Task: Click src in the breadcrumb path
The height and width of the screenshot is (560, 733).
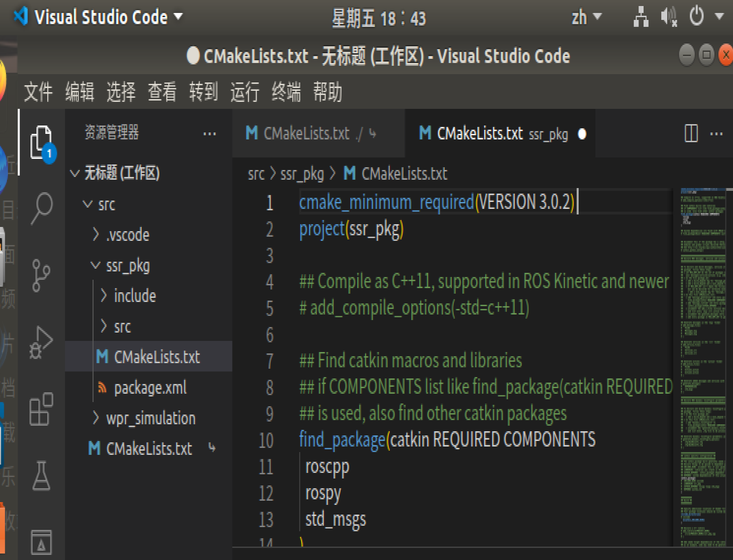Action: [x=256, y=174]
